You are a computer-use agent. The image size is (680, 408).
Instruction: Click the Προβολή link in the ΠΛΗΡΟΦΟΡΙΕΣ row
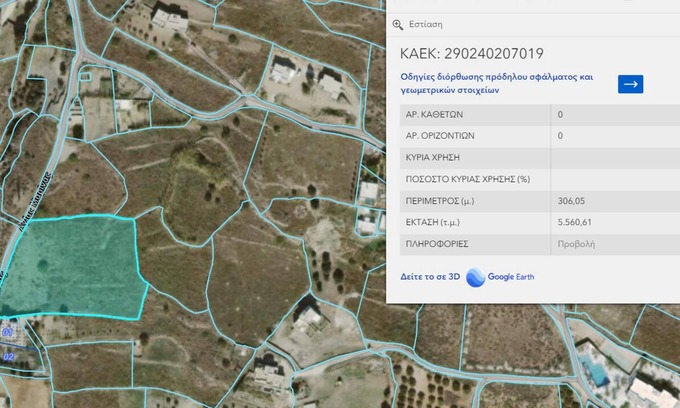coord(575,243)
